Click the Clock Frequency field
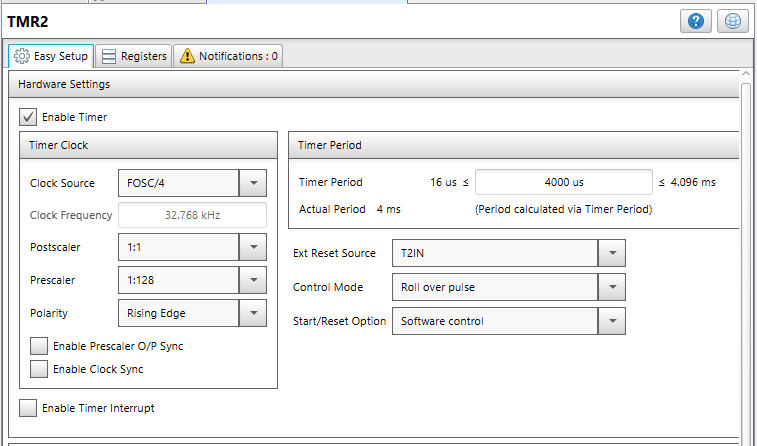 (x=192, y=215)
